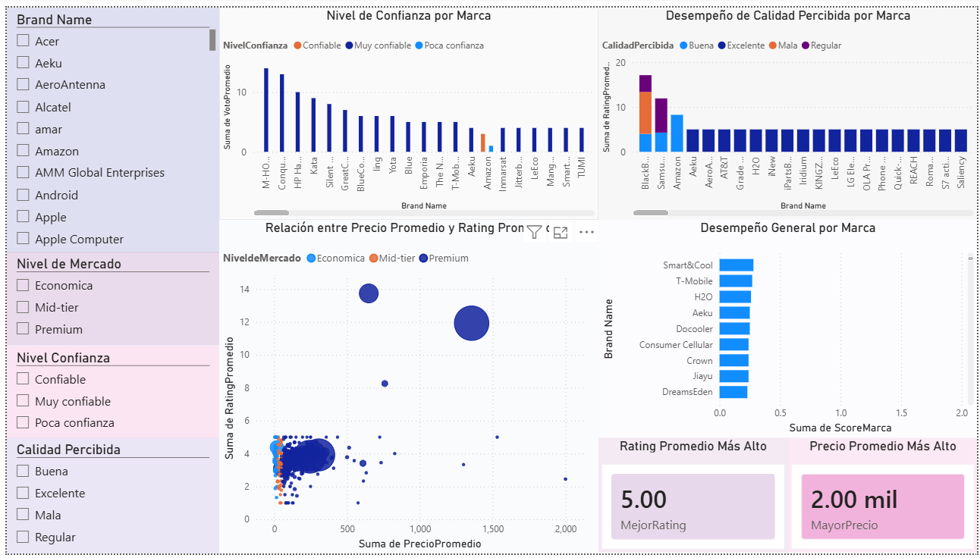This screenshot has width=980, height=558.
Task: Click Muy confiable legend item in chart legend
Action: coord(378,45)
